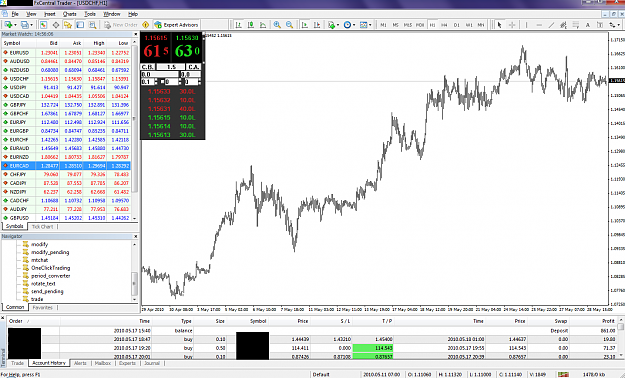Open MetaEditor with the yellow diamond icon
625x378 pixels.
[x=145, y=25]
